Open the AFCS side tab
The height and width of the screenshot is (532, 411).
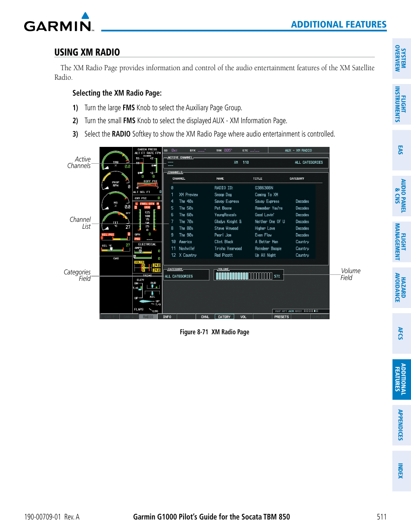coord(402,333)
